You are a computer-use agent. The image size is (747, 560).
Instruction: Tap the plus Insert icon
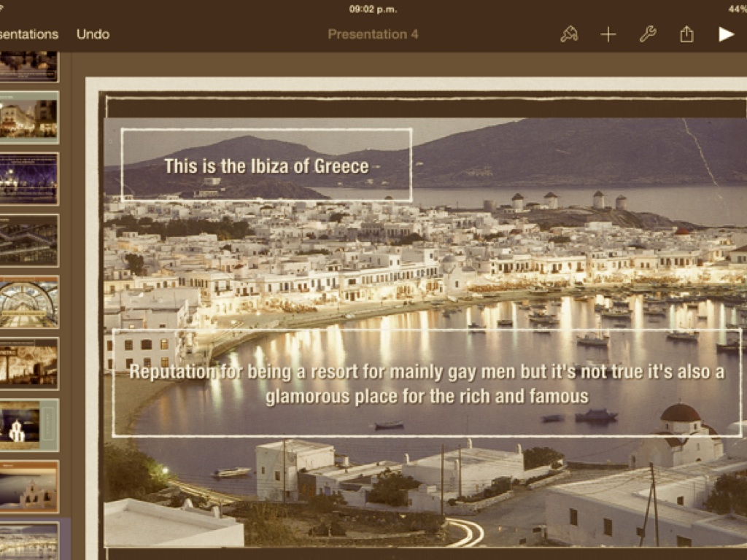tap(608, 34)
